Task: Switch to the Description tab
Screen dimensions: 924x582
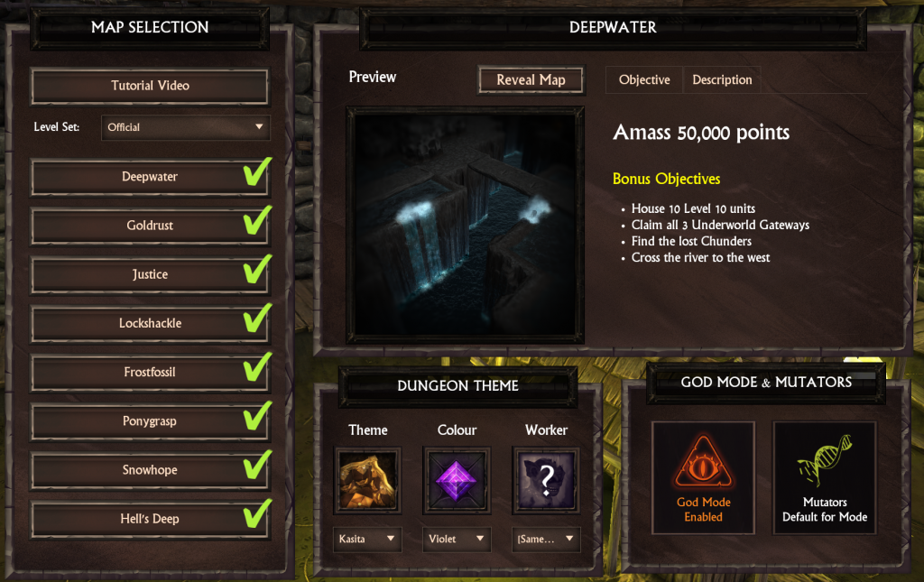Action: (x=722, y=79)
